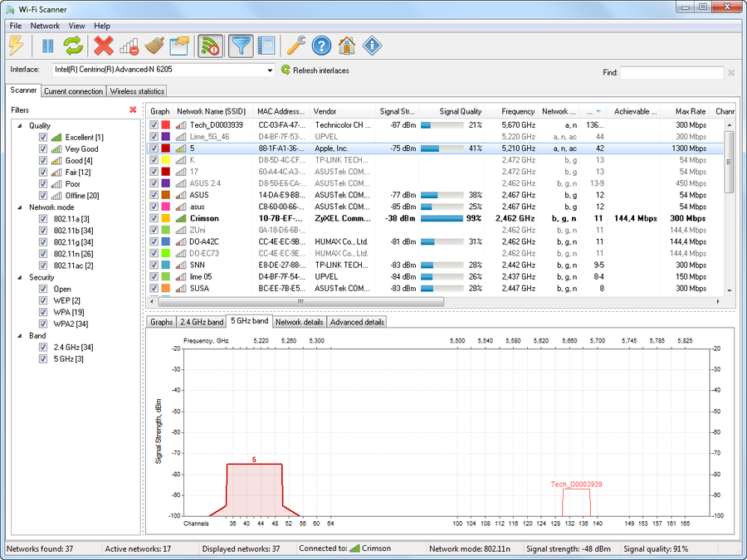Click inside the Find input field

(671, 72)
